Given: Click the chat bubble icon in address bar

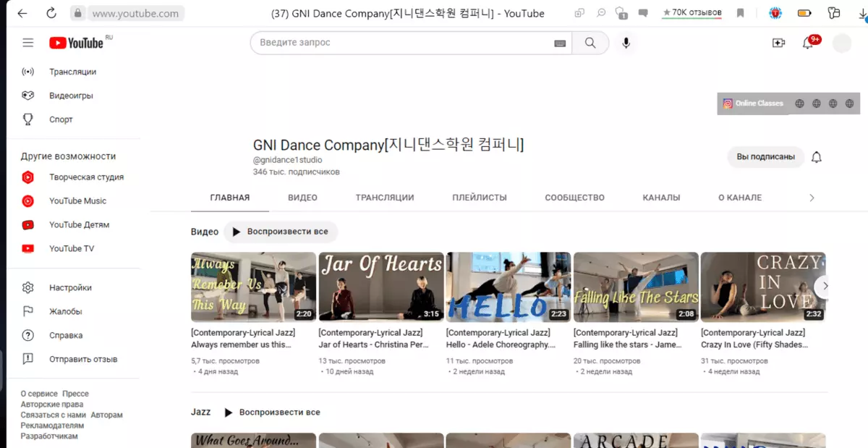Looking at the screenshot, I should 643,13.
